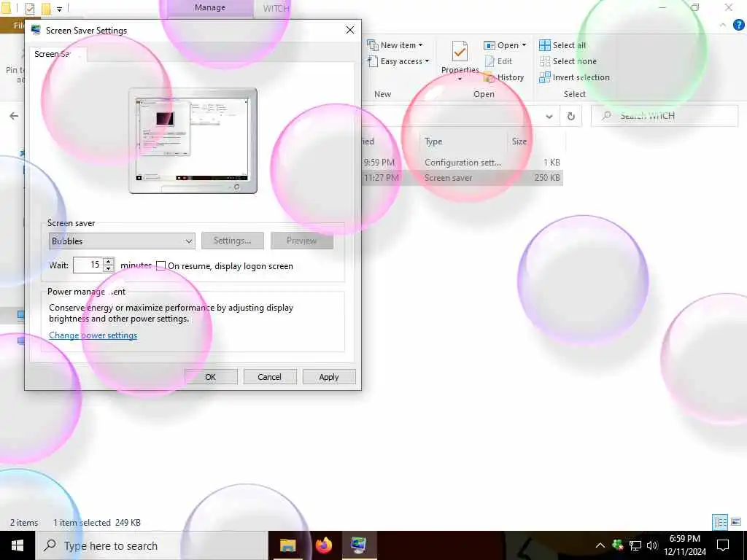The height and width of the screenshot is (560, 747).
Task: Click the title bar new folder icon
Action: click(46, 8)
